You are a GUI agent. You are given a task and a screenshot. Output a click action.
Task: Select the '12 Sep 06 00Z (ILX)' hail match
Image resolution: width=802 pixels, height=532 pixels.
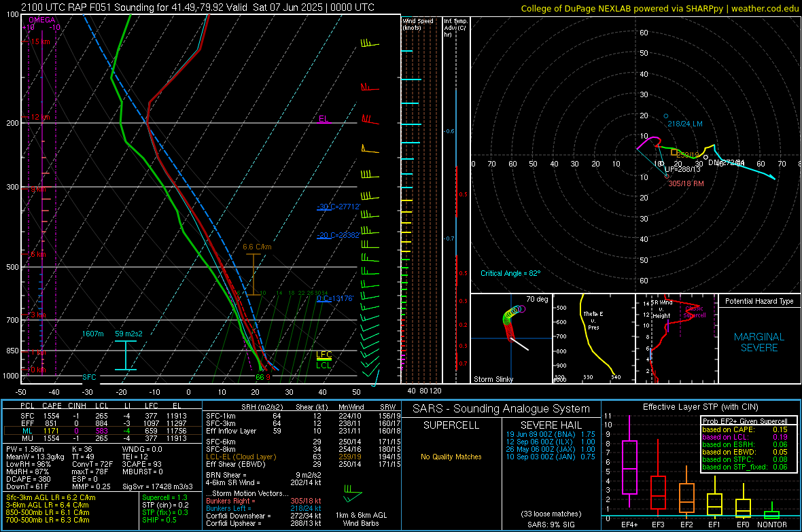pos(551,442)
